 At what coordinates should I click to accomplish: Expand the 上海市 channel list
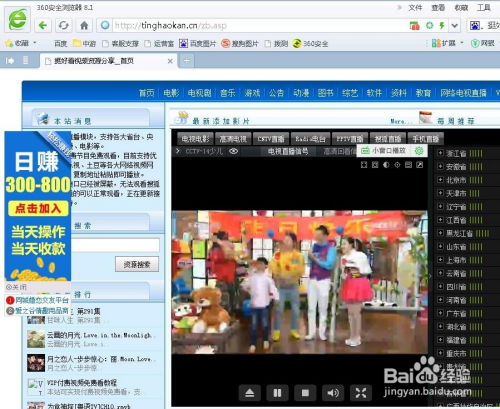point(440,260)
